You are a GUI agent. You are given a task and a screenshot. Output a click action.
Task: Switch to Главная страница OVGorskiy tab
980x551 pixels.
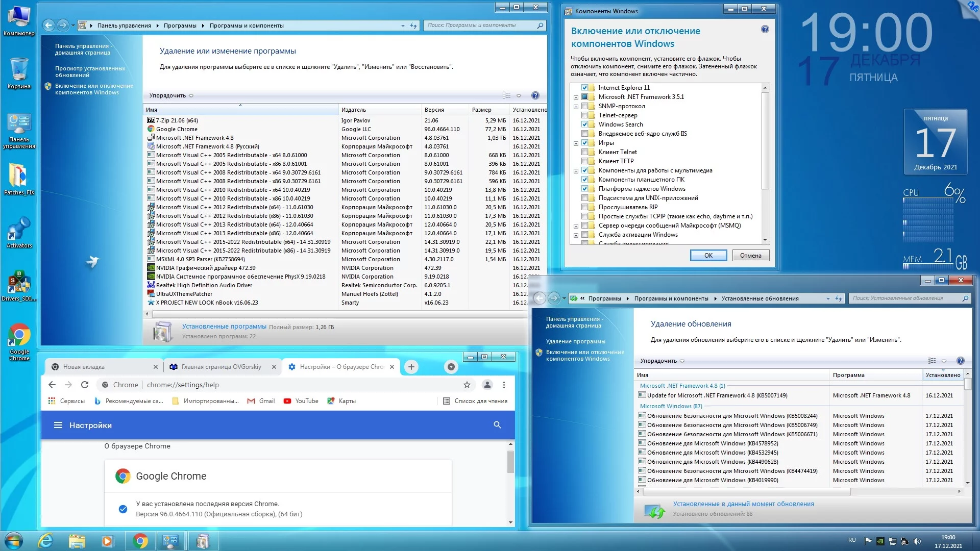pyautogui.click(x=221, y=367)
